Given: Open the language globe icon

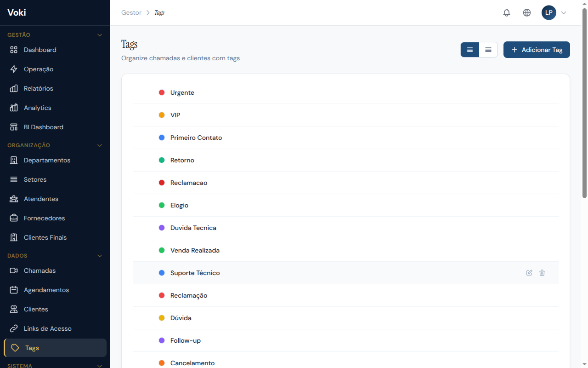Looking at the screenshot, I should pyautogui.click(x=527, y=13).
